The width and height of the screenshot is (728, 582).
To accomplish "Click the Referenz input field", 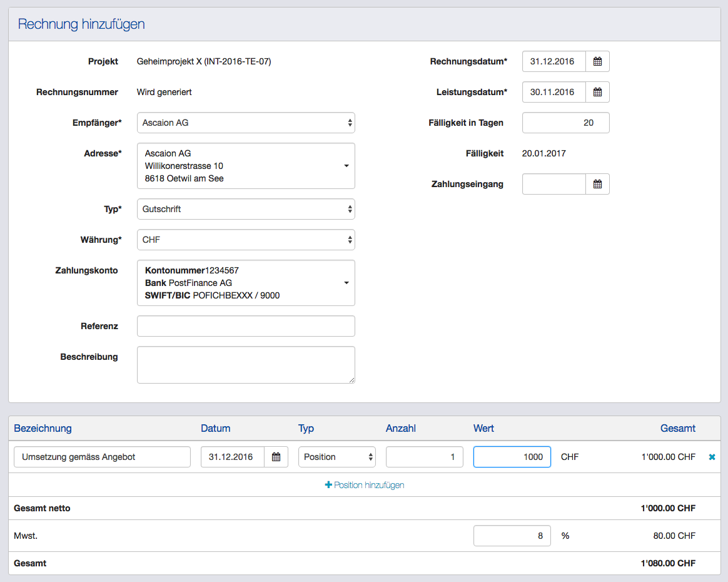I will tap(246, 326).
